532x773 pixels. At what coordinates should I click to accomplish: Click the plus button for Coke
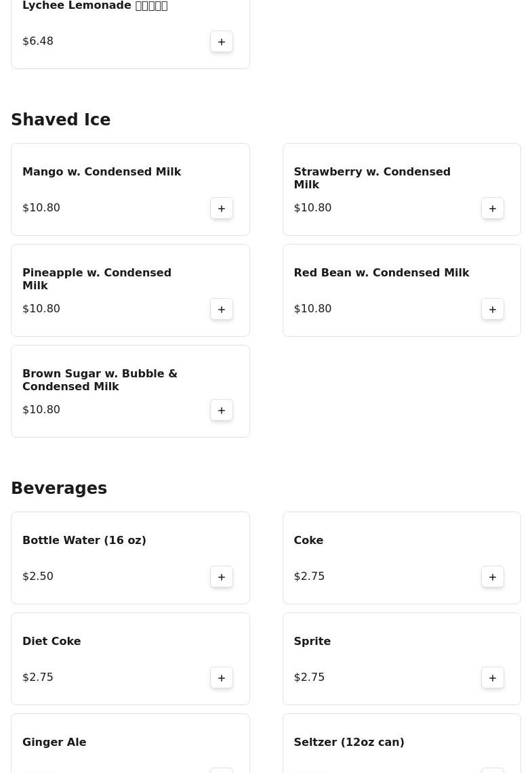(x=493, y=577)
